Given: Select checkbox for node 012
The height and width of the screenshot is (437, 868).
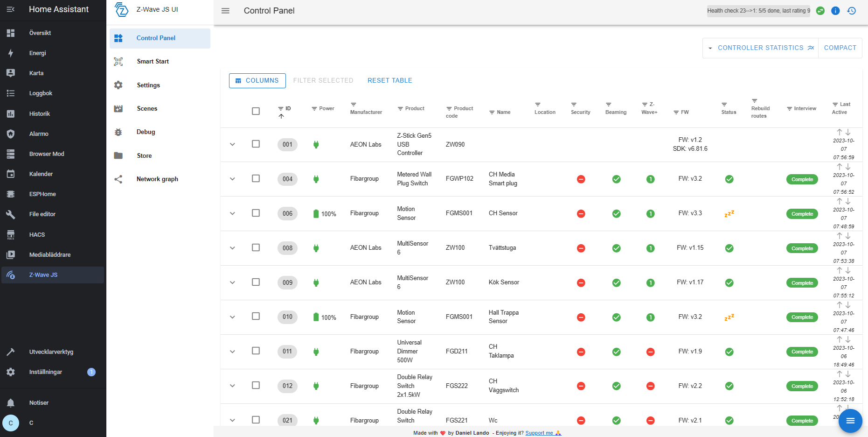Looking at the screenshot, I should coord(256,385).
